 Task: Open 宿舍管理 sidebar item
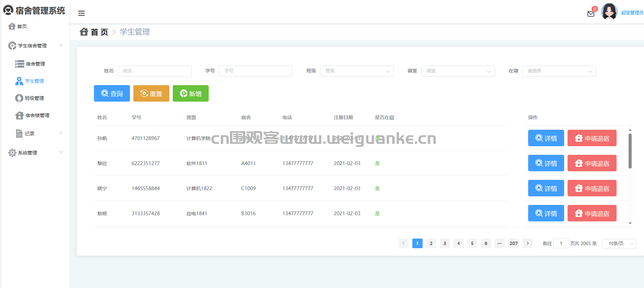(35, 64)
